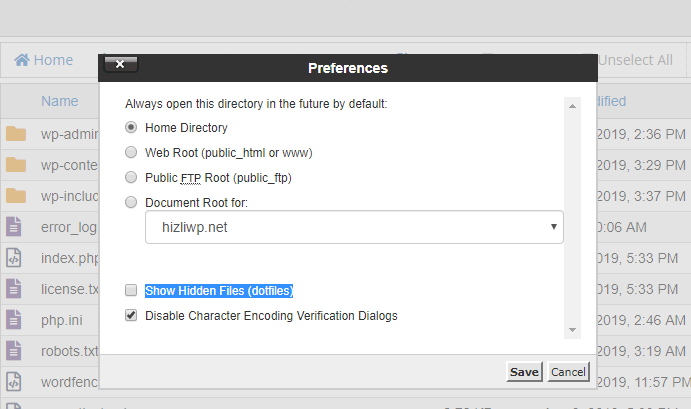The width and height of the screenshot is (691, 409).
Task: Enable Show Hidden Files (dotfiles) checkbox
Action: point(131,290)
